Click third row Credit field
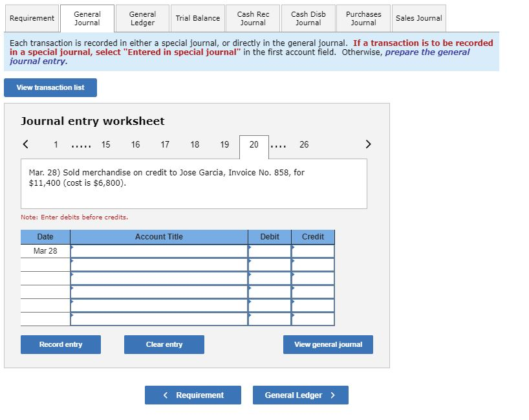Viewport: 529px width, 420px height. point(313,278)
